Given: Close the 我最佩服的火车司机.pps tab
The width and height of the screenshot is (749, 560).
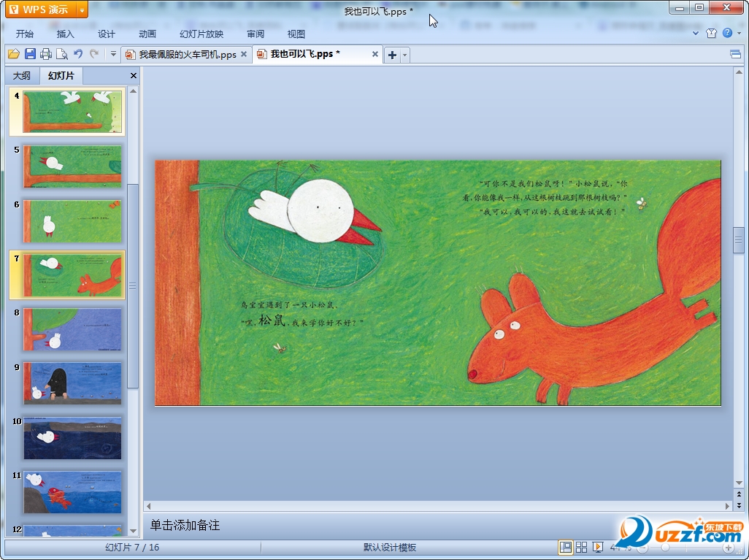Looking at the screenshot, I should pos(244,55).
